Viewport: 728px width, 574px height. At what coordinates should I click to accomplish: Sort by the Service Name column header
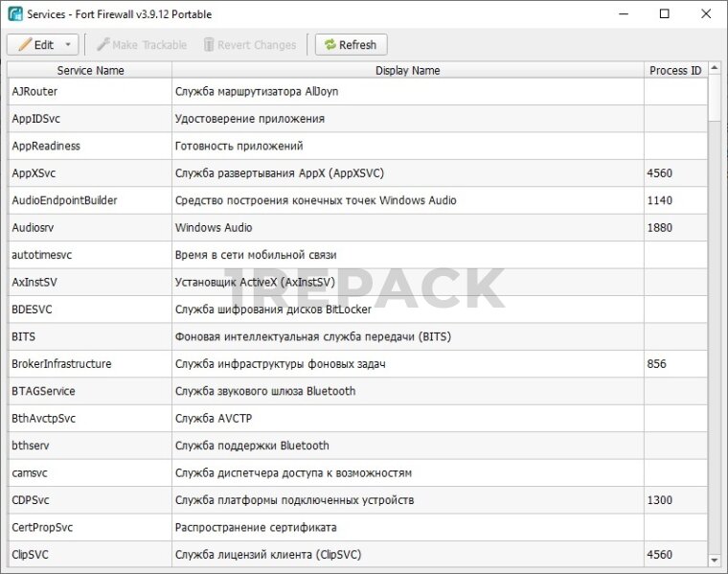point(90,70)
